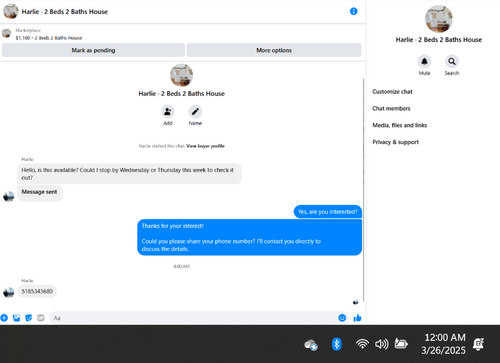Click the right panel profile avatar
This screenshot has width=500, height=363.
[439, 19]
